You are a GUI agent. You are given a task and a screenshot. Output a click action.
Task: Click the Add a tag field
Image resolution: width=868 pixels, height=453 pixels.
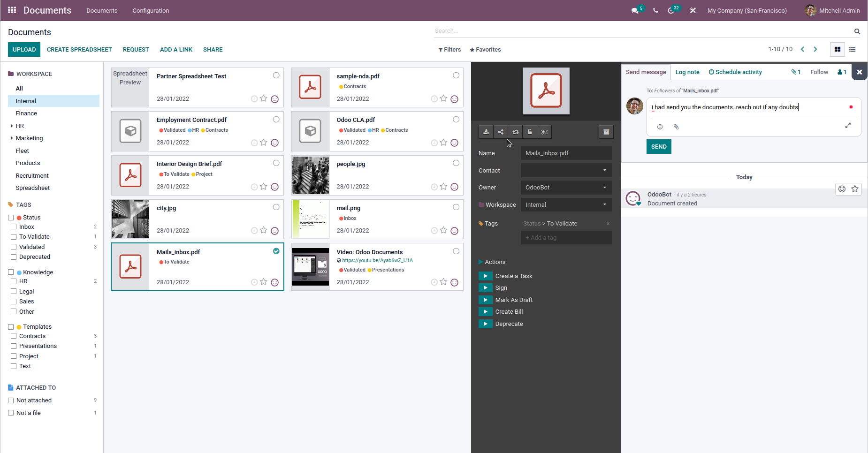point(566,238)
